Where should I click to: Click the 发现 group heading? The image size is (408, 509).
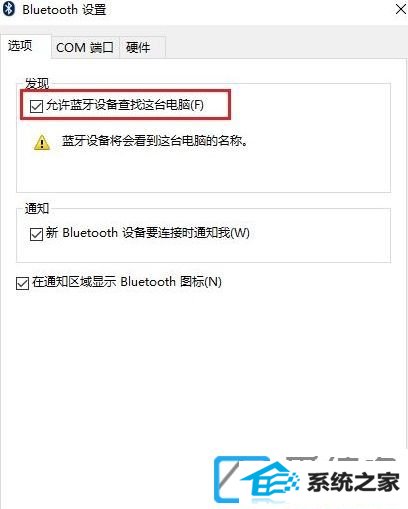tap(37, 83)
